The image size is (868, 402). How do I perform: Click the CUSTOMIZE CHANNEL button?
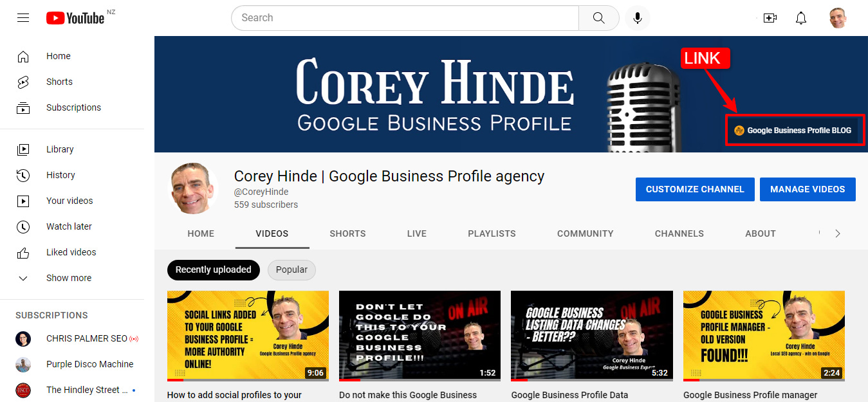click(x=695, y=189)
